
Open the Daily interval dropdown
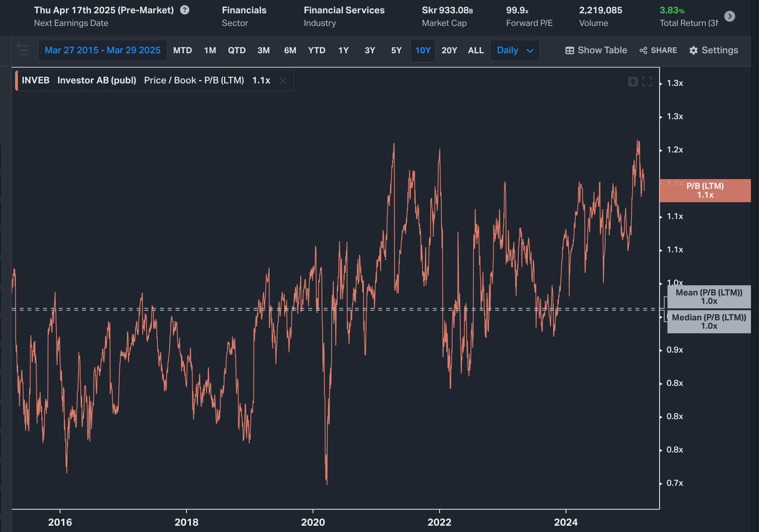pos(515,50)
